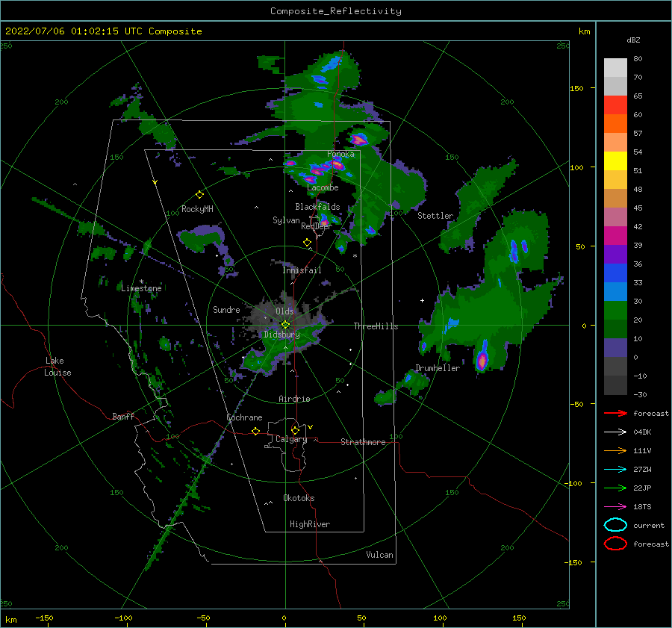Select the yellow 54-51 dBZ swatch
The image size is (672, 628).
pyautogui.click(x=615, y=161)
